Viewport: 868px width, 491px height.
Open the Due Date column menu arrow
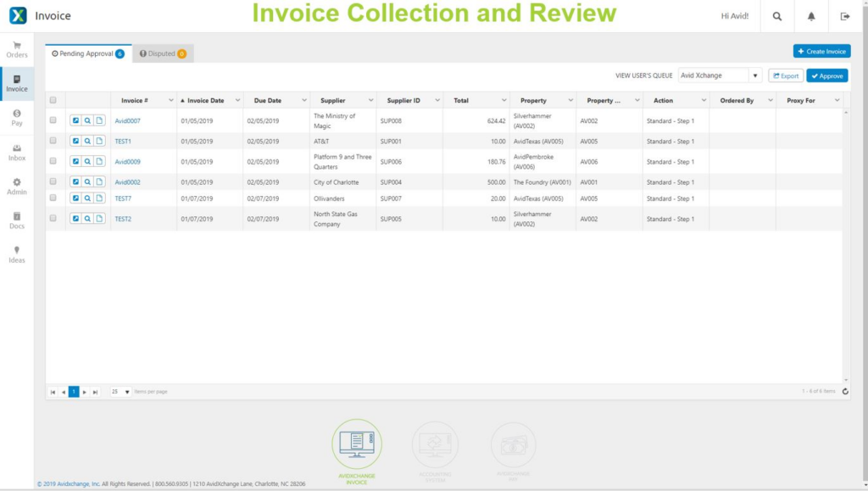[x=304, y=100]
